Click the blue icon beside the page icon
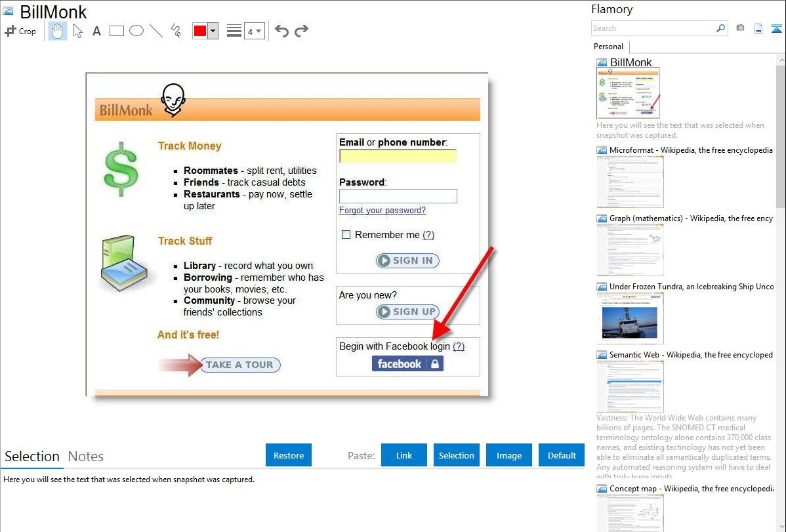Viewport: 786px width, 532px height. pyautogui.click(x=776, y=28)
